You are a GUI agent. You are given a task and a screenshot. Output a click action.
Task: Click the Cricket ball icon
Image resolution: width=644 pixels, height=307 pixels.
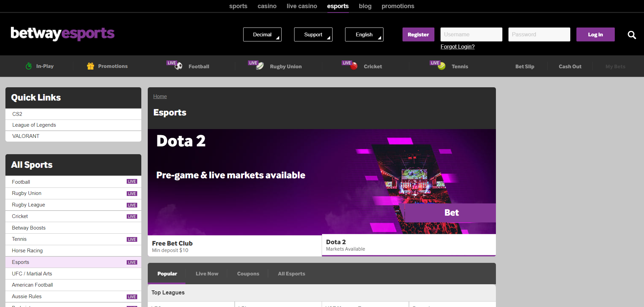coord(354,66)
